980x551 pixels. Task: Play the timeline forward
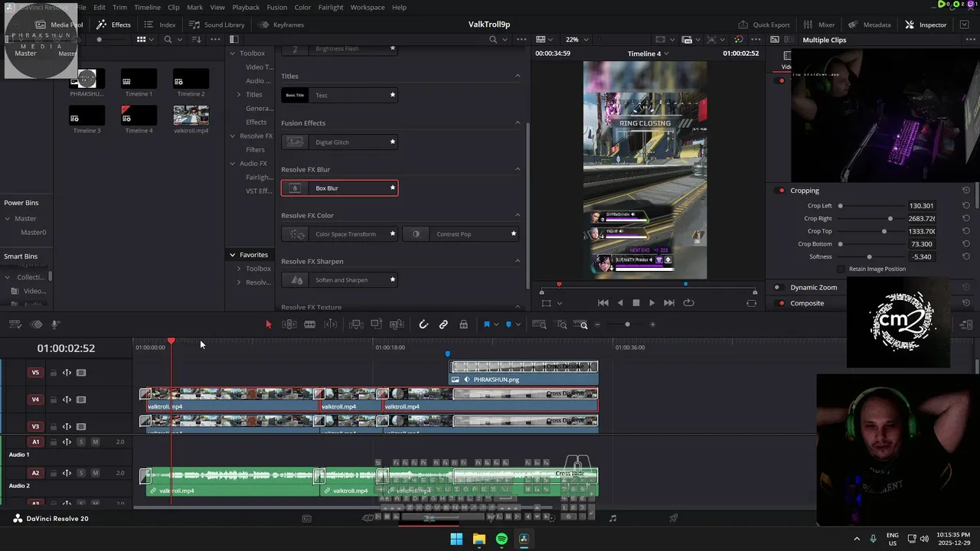pyautogui.click(x=652, y=303)
